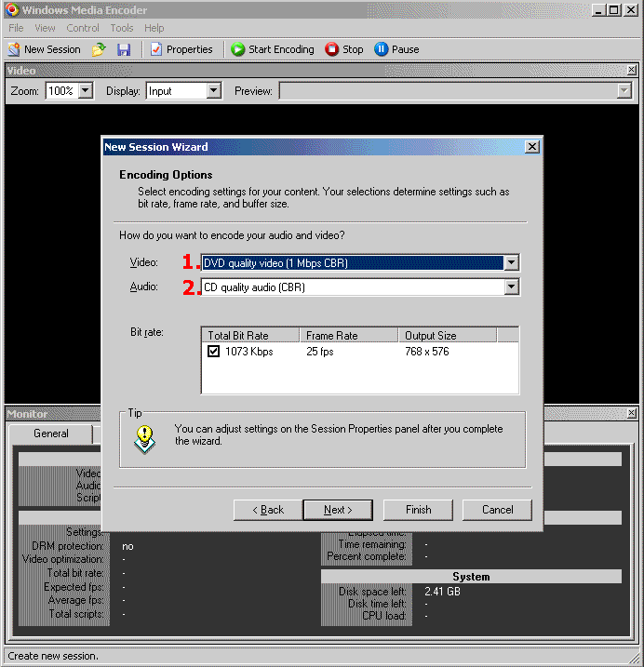Click the green Start Encoding icon
The height and width of the screenshot is (667, 644).
(238, 49)
